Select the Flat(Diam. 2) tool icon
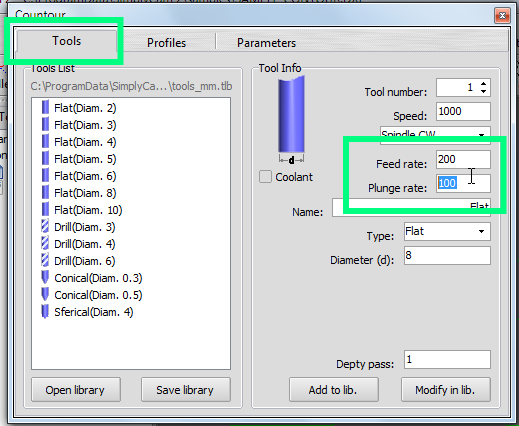The image size is (519, 426). (45, 108)
